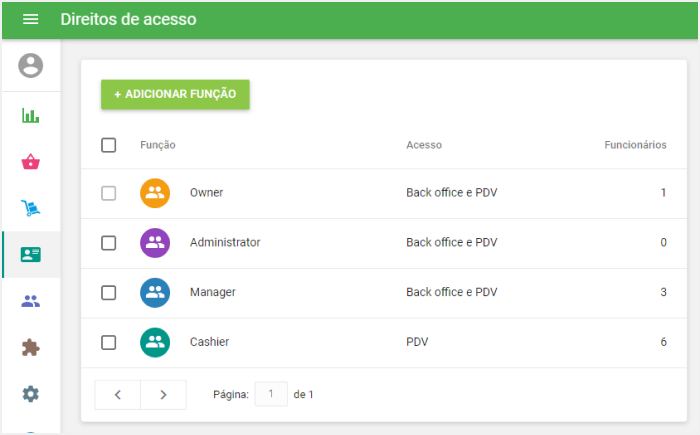Click the Adicionar Função button
The height and width of the screenshot is (435, 700).
click(x=175, y=94)
